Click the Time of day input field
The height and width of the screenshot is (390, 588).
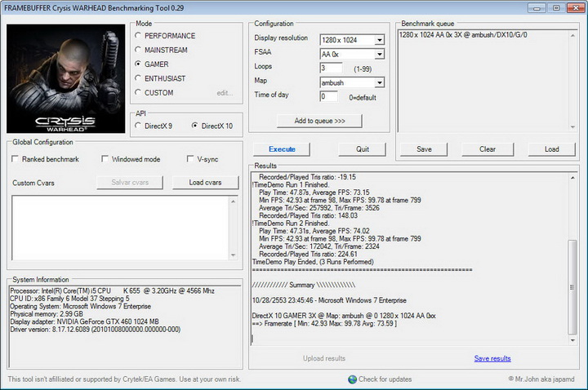coord(329,96)
